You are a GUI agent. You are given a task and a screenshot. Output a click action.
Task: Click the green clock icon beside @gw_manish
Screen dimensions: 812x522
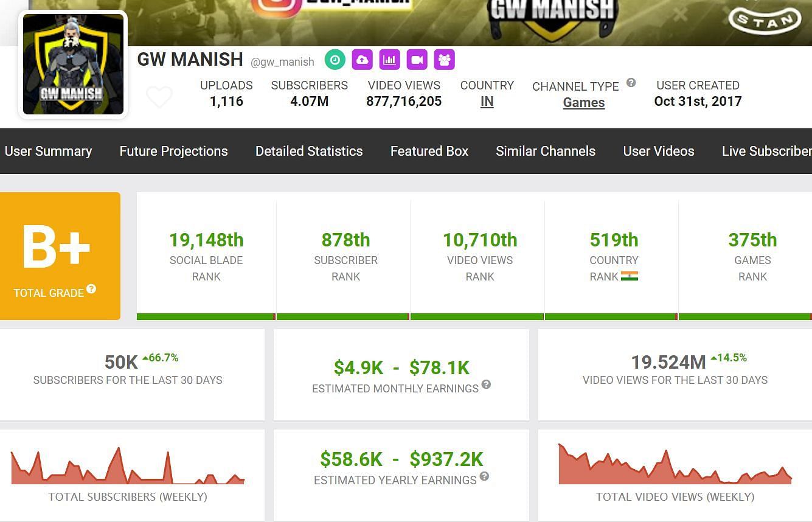[335, 60]
